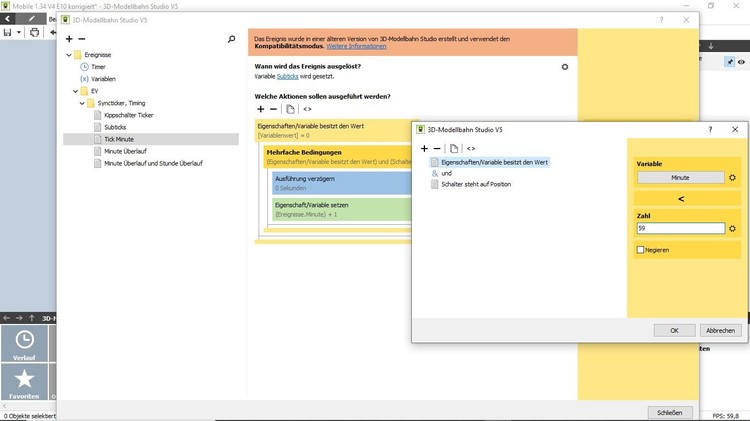Viewport: 750px width, 421px height.
Task: Open gear settings next to Variable Minute button
Action: click(x=732, y=177)
